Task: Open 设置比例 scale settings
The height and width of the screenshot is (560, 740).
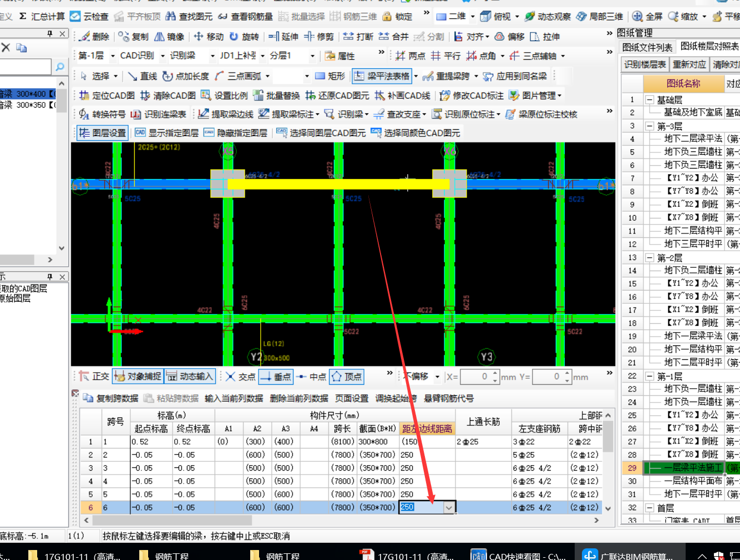Action: tap(224, 95)
